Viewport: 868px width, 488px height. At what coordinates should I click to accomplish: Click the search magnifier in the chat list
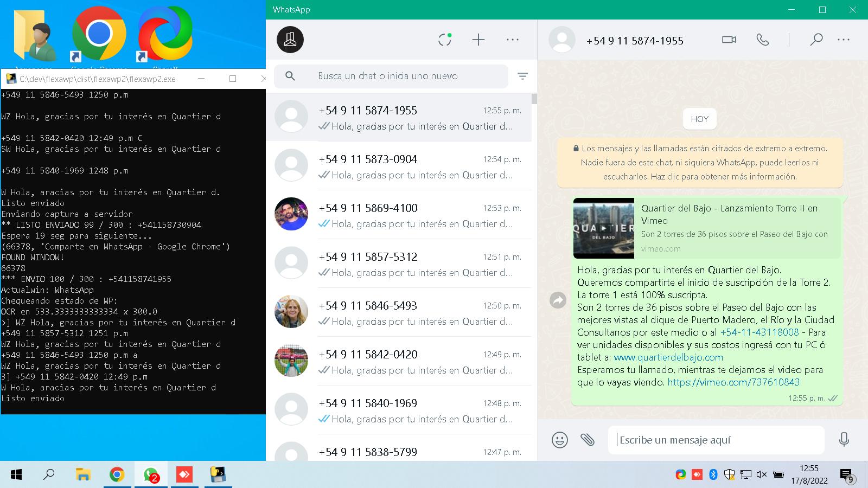coord(290,76)
